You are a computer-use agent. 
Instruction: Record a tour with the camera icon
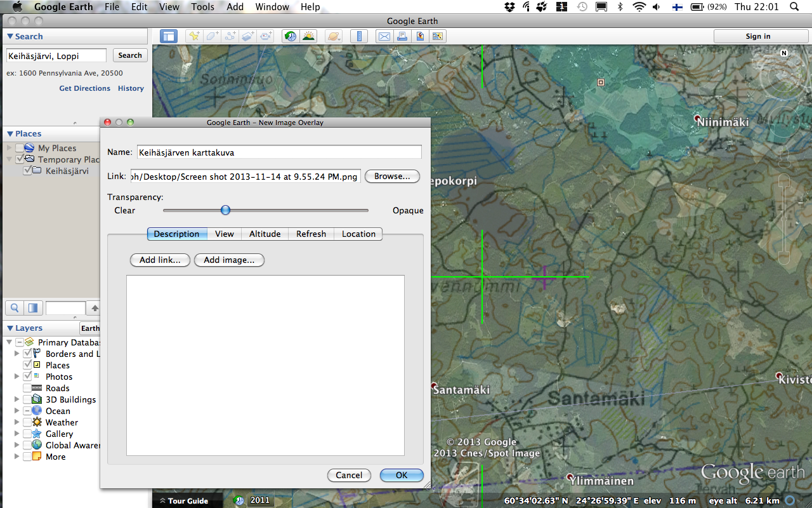266,36
